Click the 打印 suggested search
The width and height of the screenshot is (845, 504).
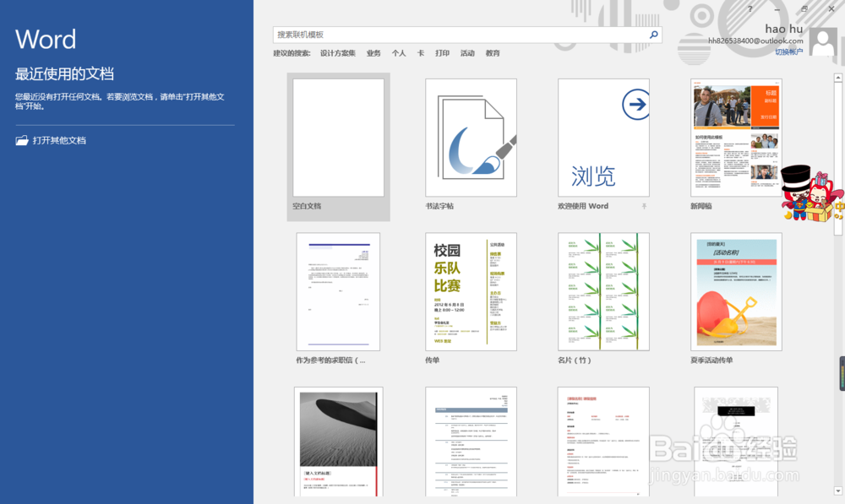pos(442,52)
